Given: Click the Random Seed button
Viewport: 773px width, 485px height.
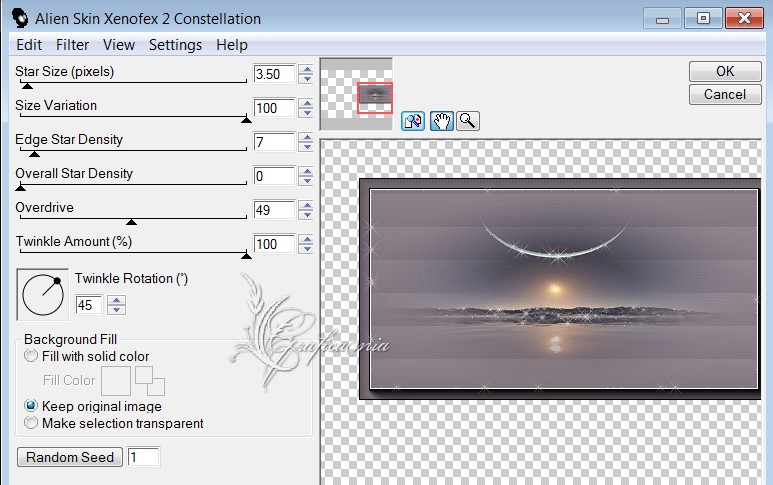Looking at the screenshot, I should pos(70,457).
